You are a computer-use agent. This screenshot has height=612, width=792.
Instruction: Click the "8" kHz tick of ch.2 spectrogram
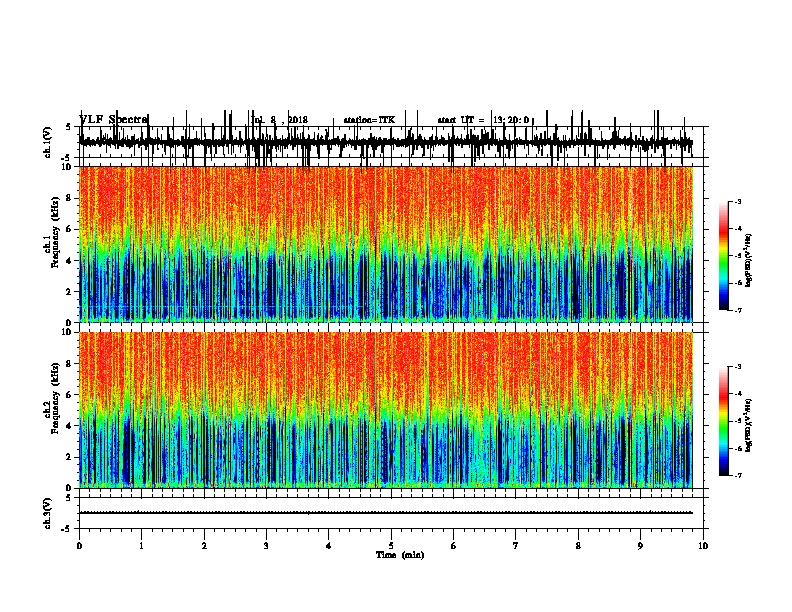(69, 364)
